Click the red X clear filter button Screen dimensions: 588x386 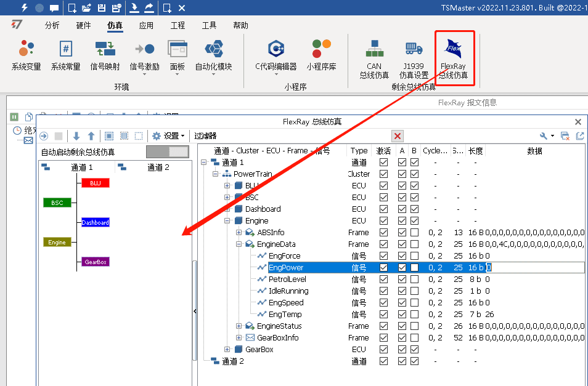(398, 136)
